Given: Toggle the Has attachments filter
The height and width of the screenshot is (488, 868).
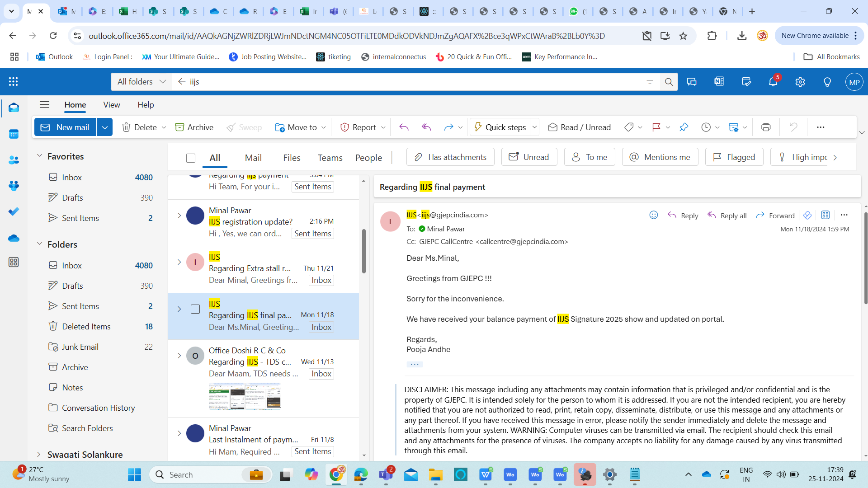Looking at the screenshot, I should click(450, 157).
